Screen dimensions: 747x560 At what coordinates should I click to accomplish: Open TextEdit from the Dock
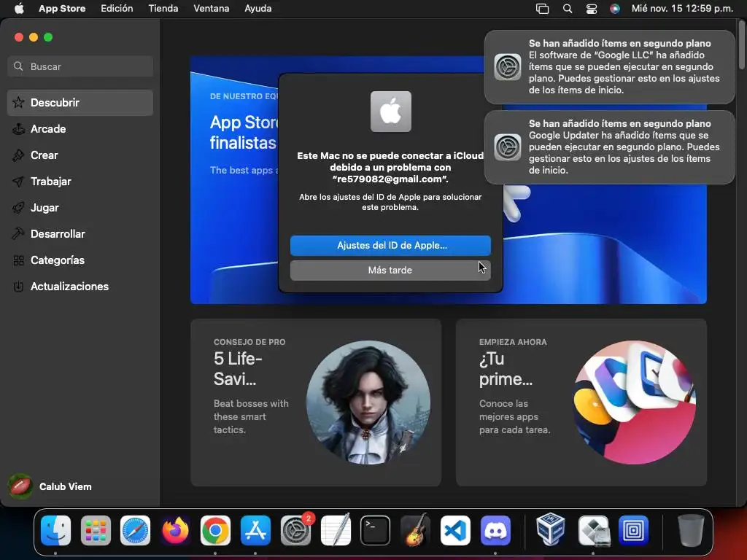click(336, 530)
